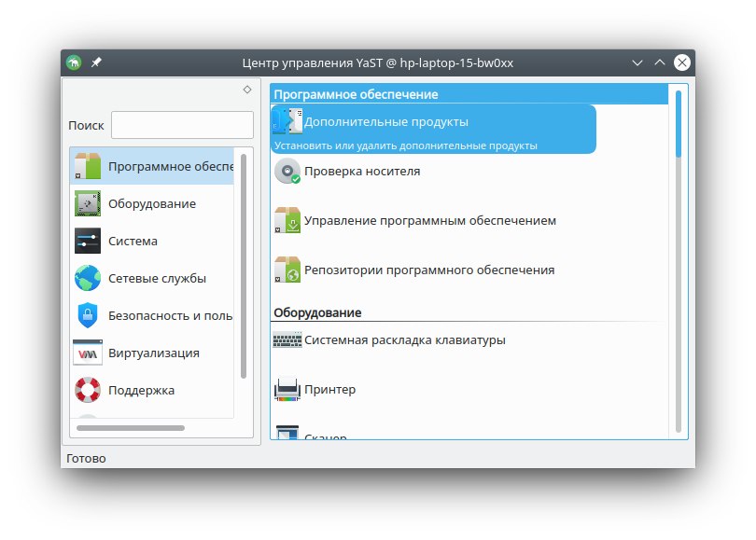Screen dimensions: 756x540
Task: Click the diamond float button of side panel
Action: click(247, 90)
